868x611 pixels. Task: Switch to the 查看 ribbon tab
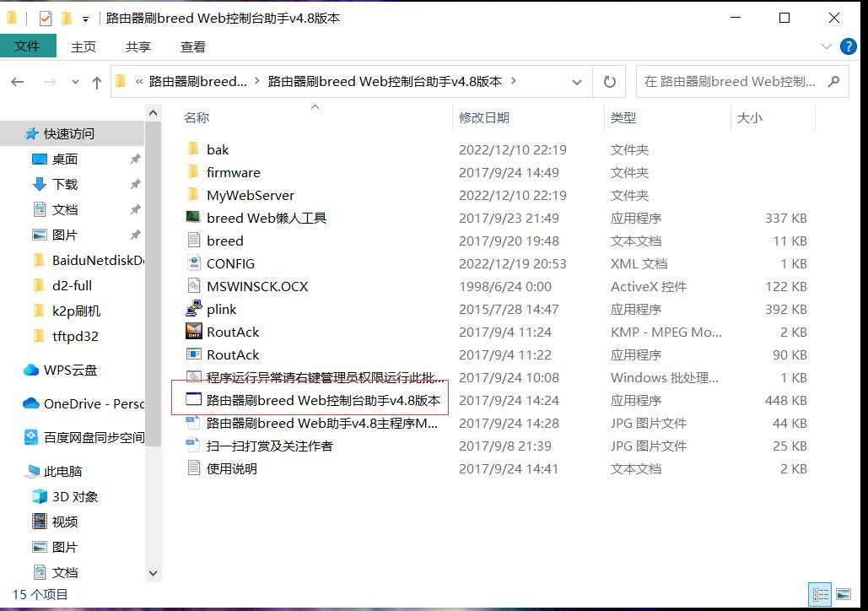(x=192, y=46)
